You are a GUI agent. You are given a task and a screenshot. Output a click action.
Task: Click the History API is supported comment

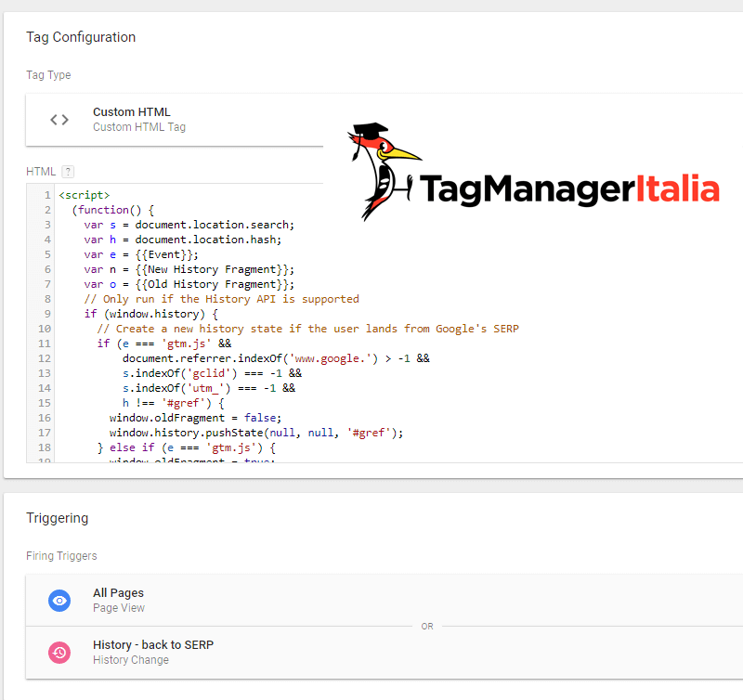221,299
